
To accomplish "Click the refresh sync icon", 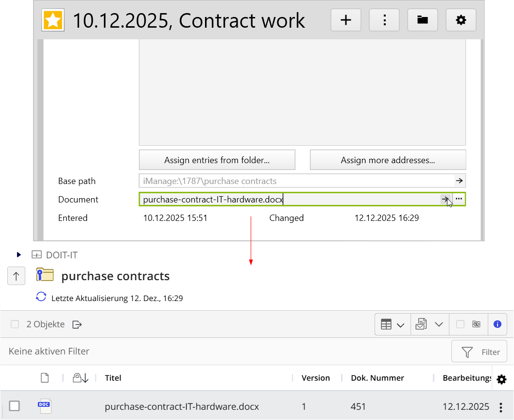I will (x=41, y=297).
